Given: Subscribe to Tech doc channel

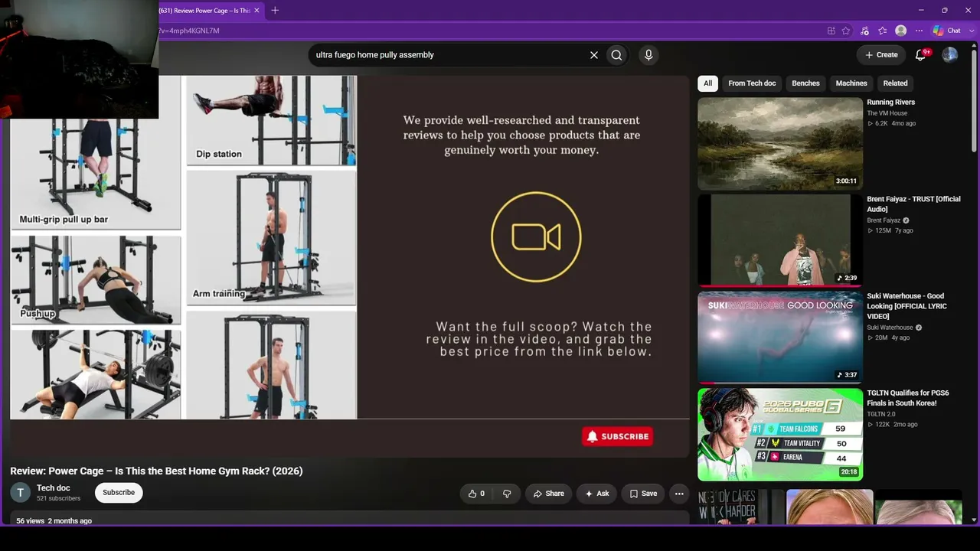Looking at the screenshot, I should [119, 493].
